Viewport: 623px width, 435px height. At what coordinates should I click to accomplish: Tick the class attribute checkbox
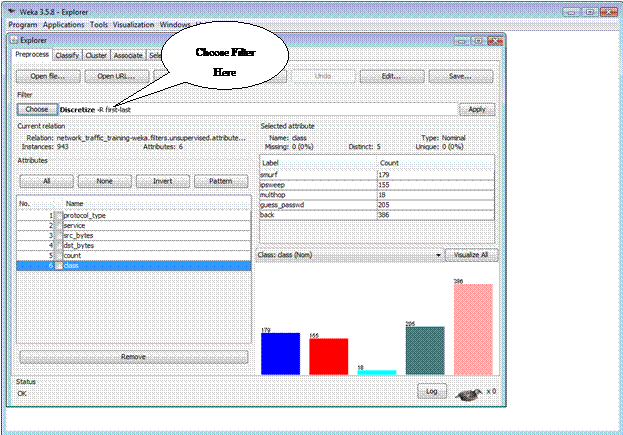click(59, 266)
